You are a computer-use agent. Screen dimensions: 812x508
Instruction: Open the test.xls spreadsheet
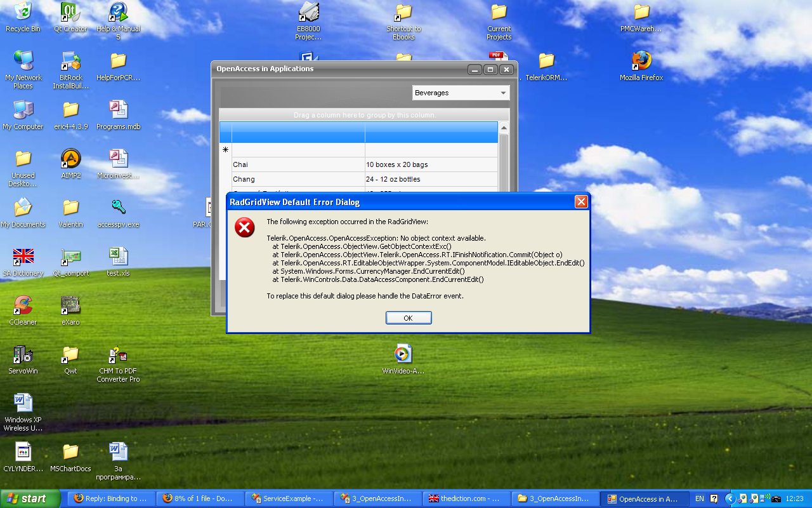[x=118, y=262]
